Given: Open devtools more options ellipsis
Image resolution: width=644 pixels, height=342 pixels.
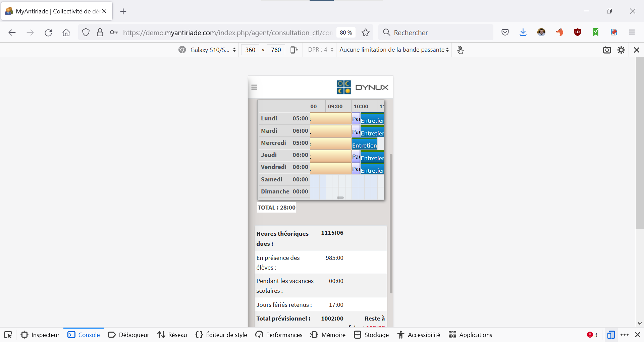Looking at the screenshot, I should click(x=625, y=335).
